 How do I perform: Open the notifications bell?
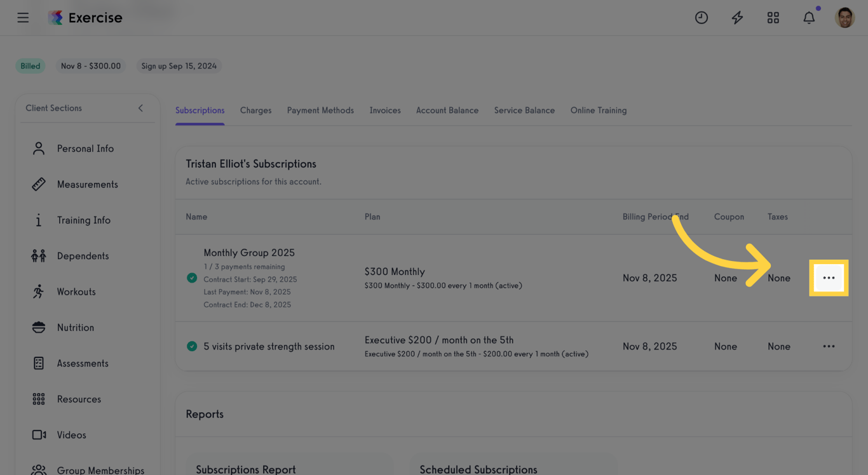808,17
